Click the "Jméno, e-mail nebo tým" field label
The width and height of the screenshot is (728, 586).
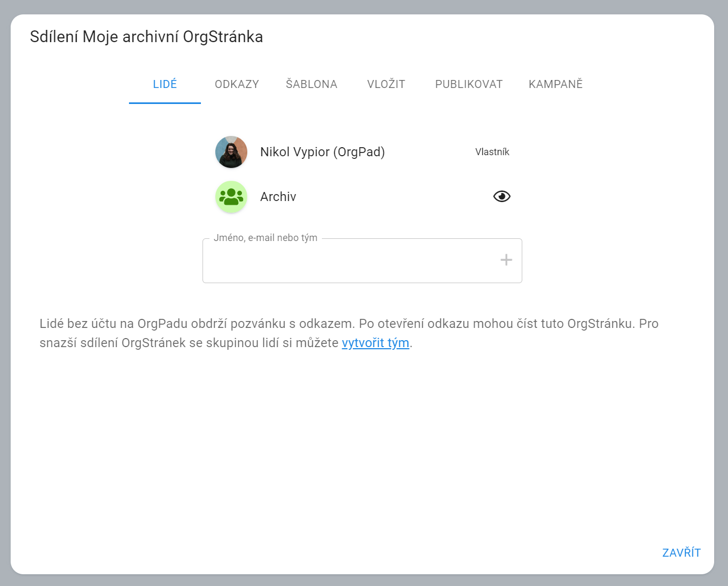[x=265, y=238]
